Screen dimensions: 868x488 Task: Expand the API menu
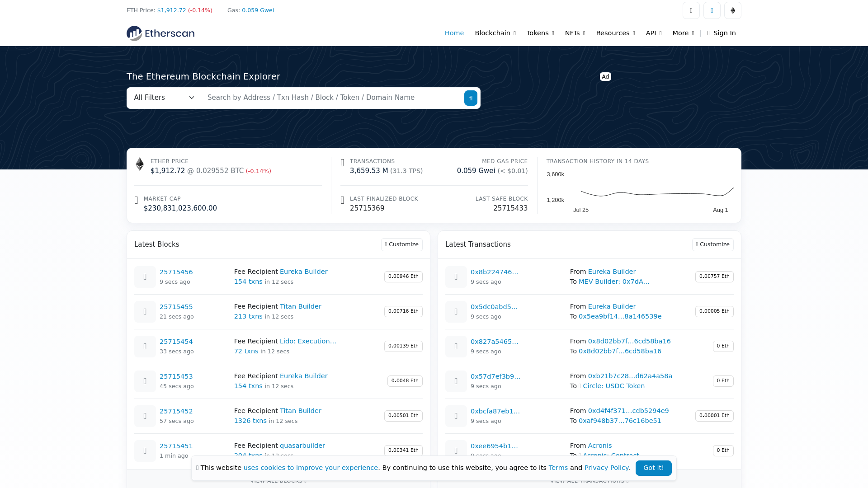pos(654,33)
